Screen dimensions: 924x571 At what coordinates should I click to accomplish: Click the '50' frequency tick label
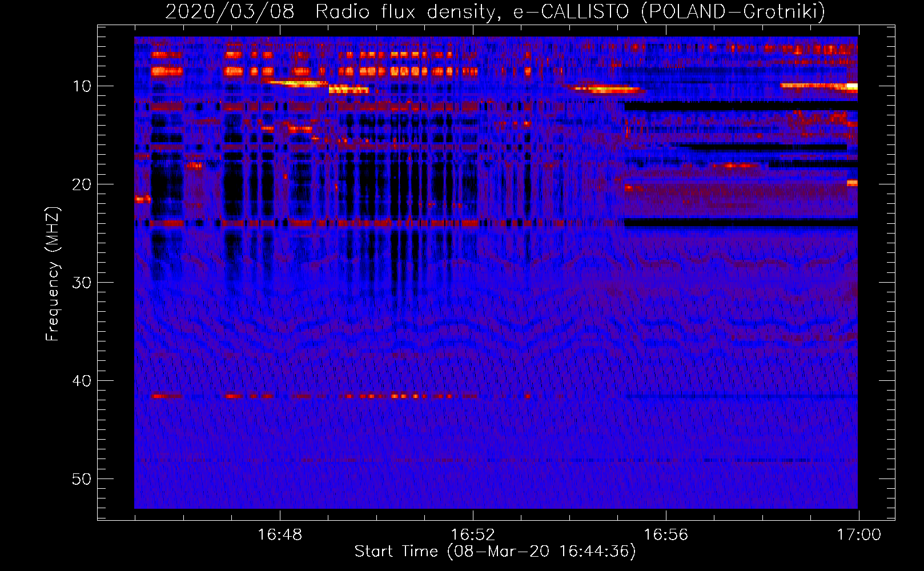[x=82, y=479]
